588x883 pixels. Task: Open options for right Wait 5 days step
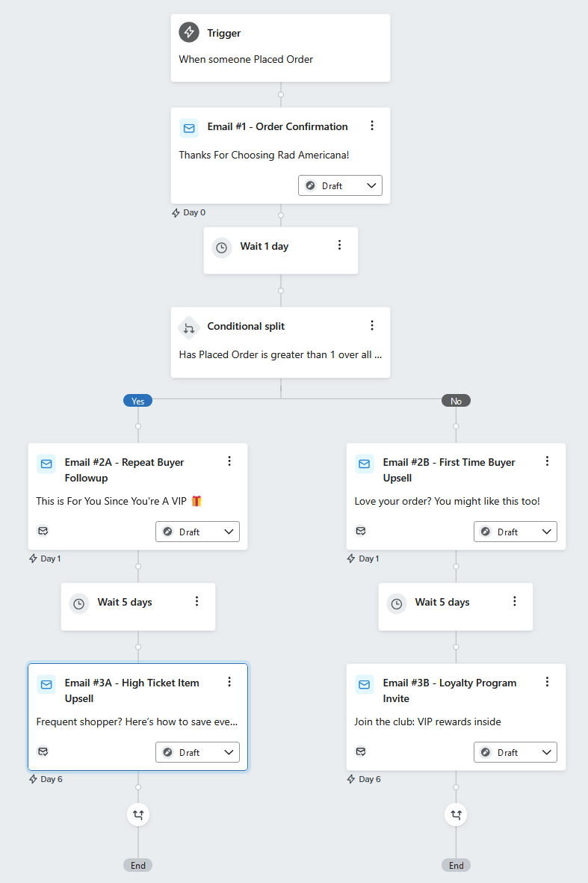(514, 601)
